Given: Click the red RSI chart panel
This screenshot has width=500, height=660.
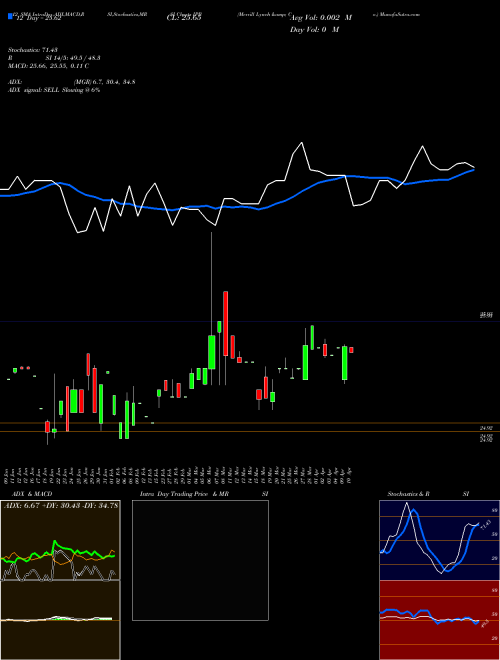Looking at the screenshot, I should (x=439, y=620).
